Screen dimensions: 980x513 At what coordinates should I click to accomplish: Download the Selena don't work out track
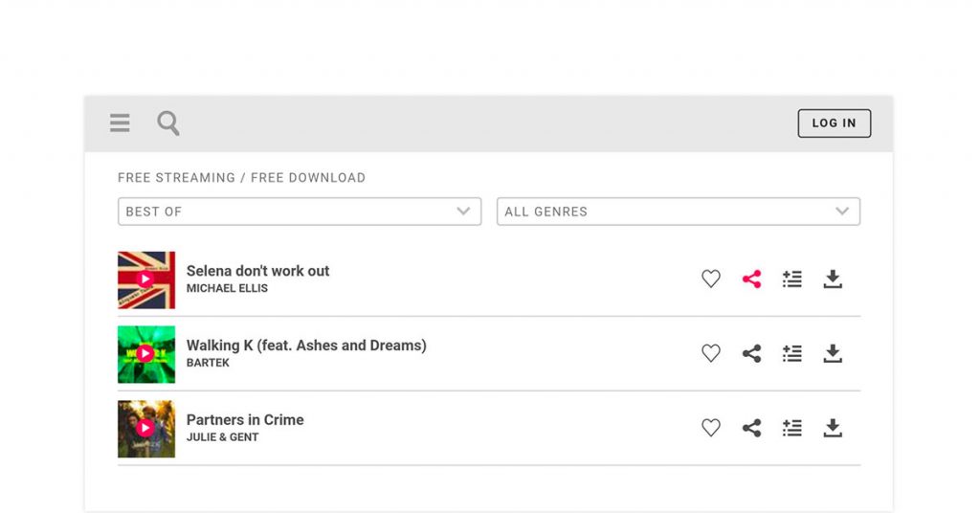[x=833, y=279]
